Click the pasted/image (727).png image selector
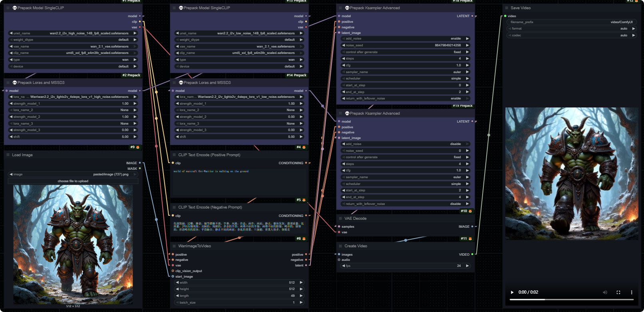Image resolution: width=644 pixels, height=312 pixels. coord(73,175)
